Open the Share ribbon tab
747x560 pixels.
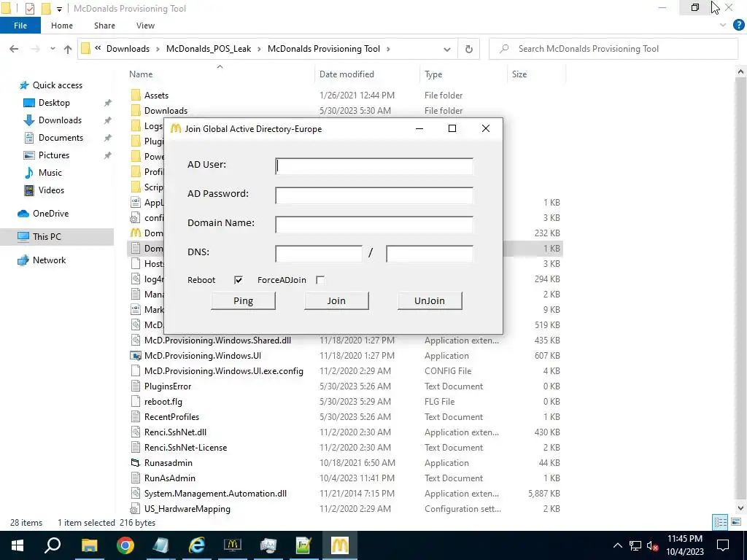click(104, 26)
